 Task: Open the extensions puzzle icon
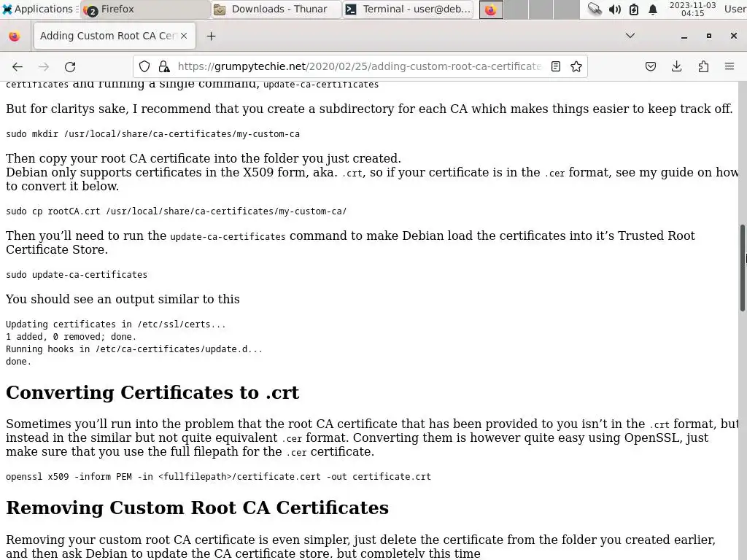(703, 66)
